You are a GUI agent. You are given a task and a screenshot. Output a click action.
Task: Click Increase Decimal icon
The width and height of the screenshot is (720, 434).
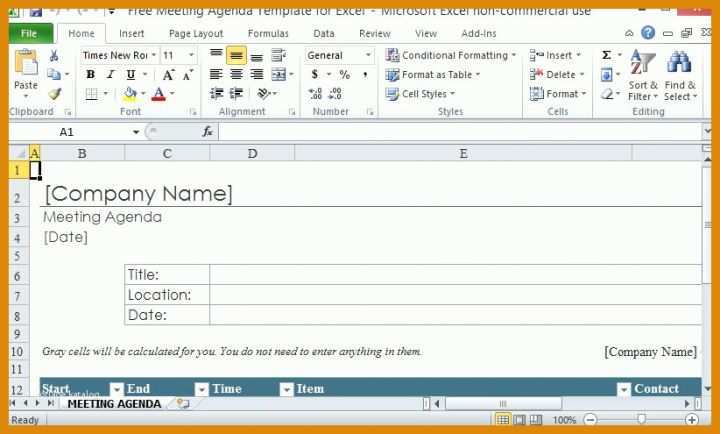tap(315, 94)
